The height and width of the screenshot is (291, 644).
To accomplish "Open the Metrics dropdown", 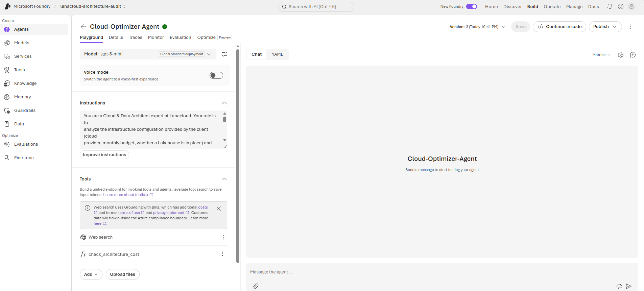I will (601, 55).
